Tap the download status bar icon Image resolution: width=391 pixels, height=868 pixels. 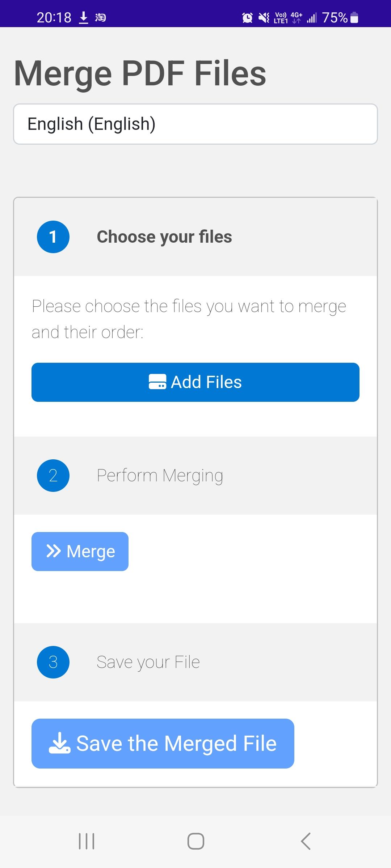pyautogui.click(x=84, y=17)
